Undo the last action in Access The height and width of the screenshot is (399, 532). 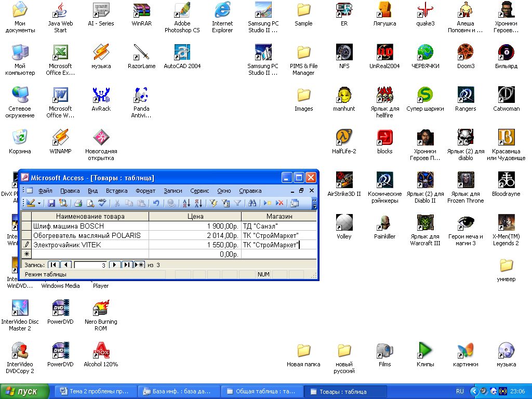(156, 203)
